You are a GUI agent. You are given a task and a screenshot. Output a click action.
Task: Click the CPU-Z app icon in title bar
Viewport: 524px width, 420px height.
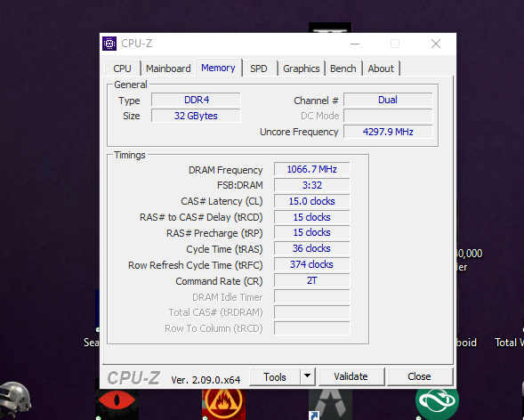click(109, 44)
